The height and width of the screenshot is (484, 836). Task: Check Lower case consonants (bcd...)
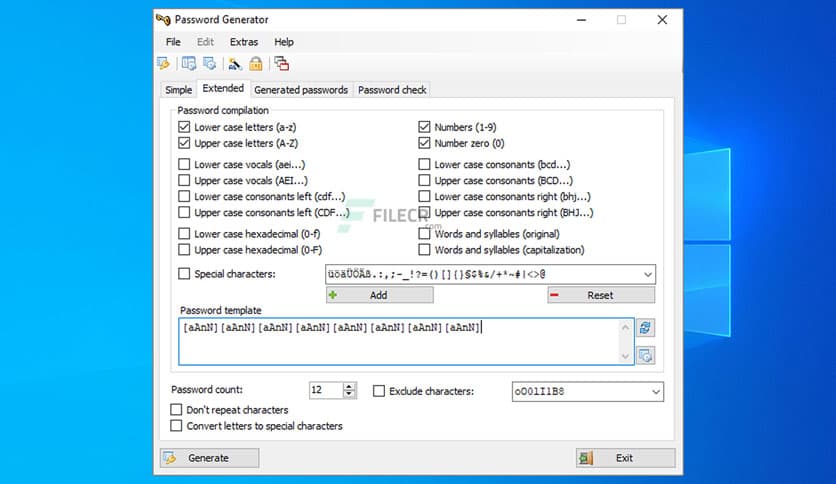click(x=424, y=164)
